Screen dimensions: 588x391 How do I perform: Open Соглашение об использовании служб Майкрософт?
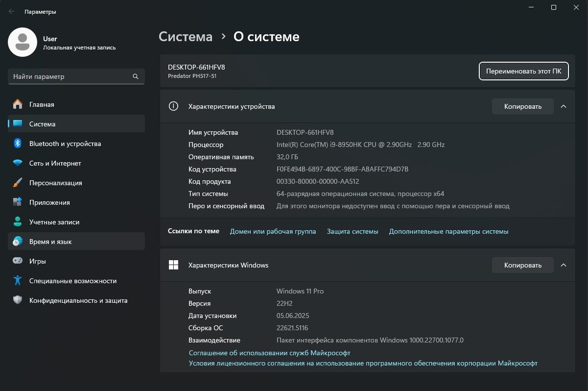[x=269, y=353]
